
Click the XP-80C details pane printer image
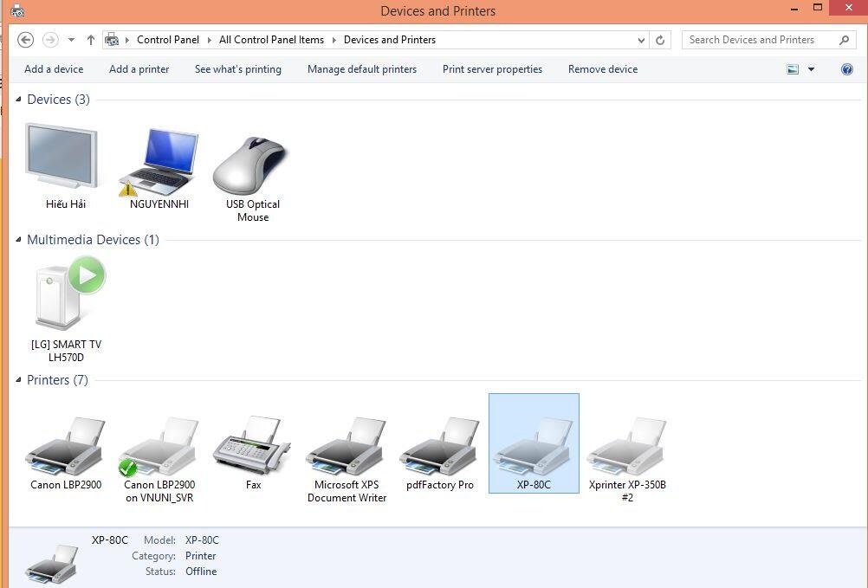point(51,564)
